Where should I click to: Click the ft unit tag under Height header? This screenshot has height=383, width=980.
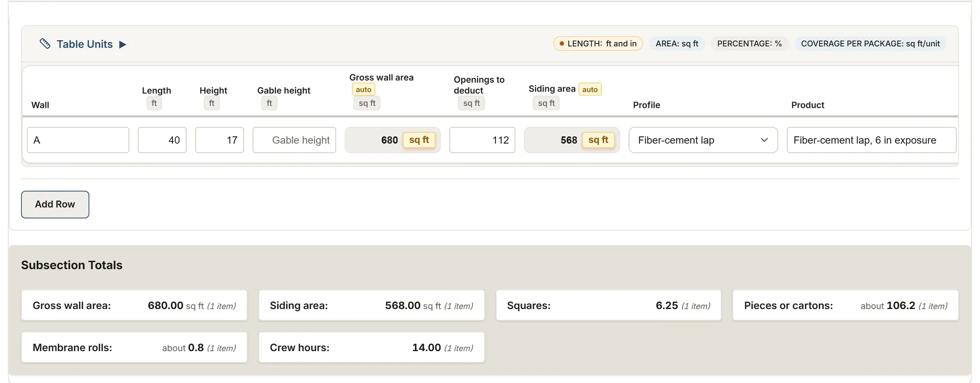[212, 103]
